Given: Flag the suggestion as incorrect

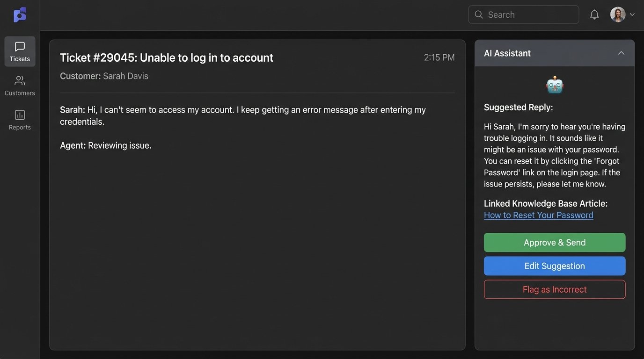Looking at the screenshot, I should point(555,289).
